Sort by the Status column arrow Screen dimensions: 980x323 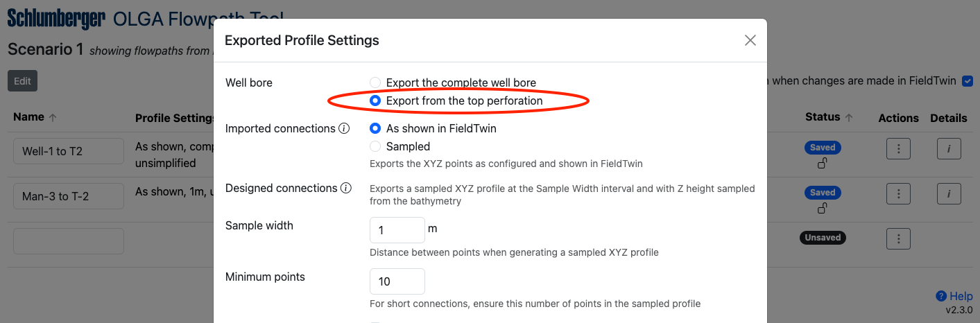pos(848,118)
